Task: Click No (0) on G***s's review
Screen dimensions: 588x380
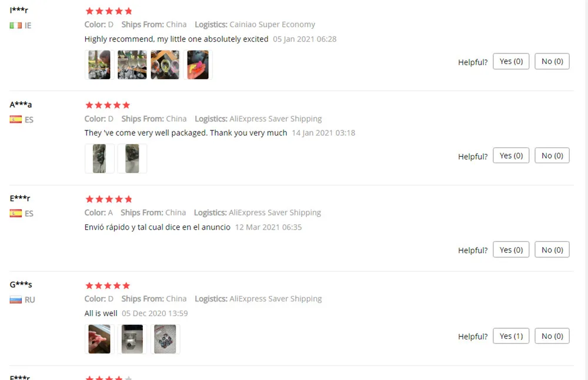Action: [552, 336]
